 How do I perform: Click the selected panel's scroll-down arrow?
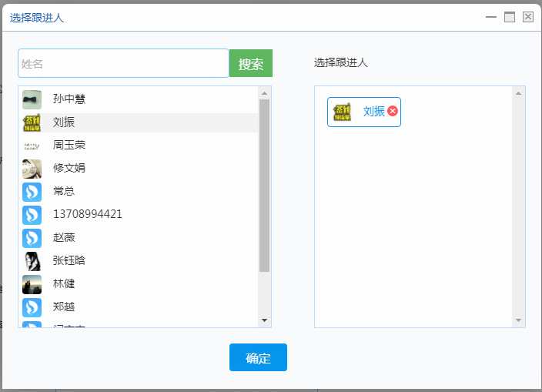point(518,320)
